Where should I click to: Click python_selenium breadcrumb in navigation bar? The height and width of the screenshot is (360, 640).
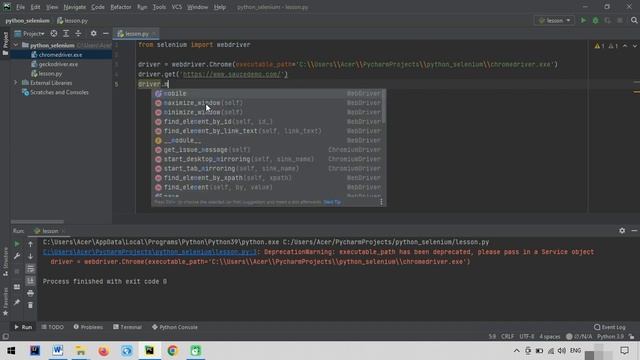[27, 20]
